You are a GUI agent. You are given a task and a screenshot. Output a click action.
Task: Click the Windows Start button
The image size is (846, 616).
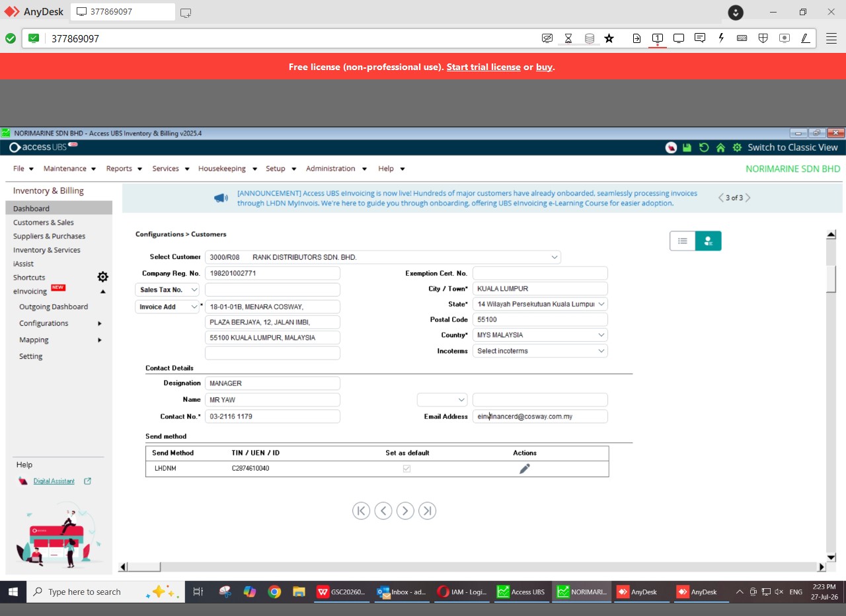[13, 592]
